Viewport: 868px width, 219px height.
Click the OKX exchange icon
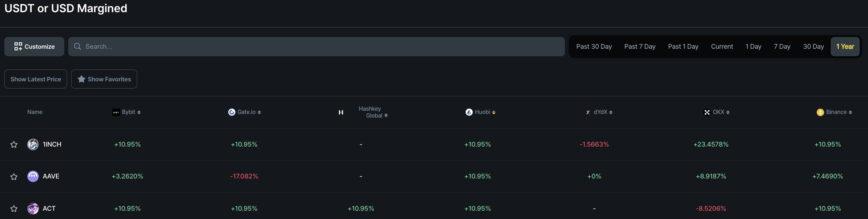(x=706, y=112)
